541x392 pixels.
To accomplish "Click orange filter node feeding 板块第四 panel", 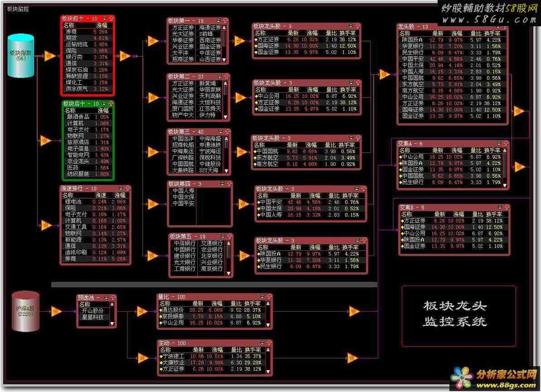I will click(153, 204).
